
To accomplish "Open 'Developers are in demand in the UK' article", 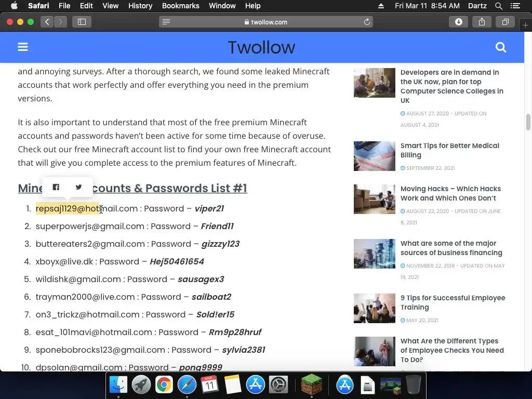I will (451, 86).
